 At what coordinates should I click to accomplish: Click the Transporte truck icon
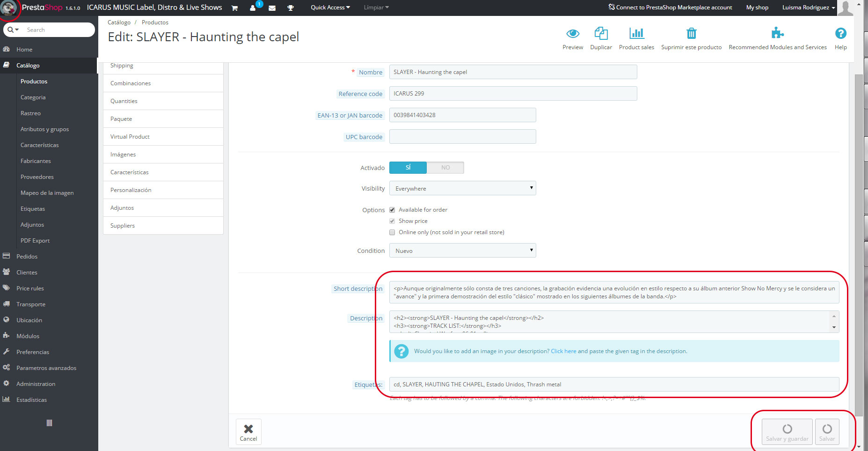click(x=7, y=304)
